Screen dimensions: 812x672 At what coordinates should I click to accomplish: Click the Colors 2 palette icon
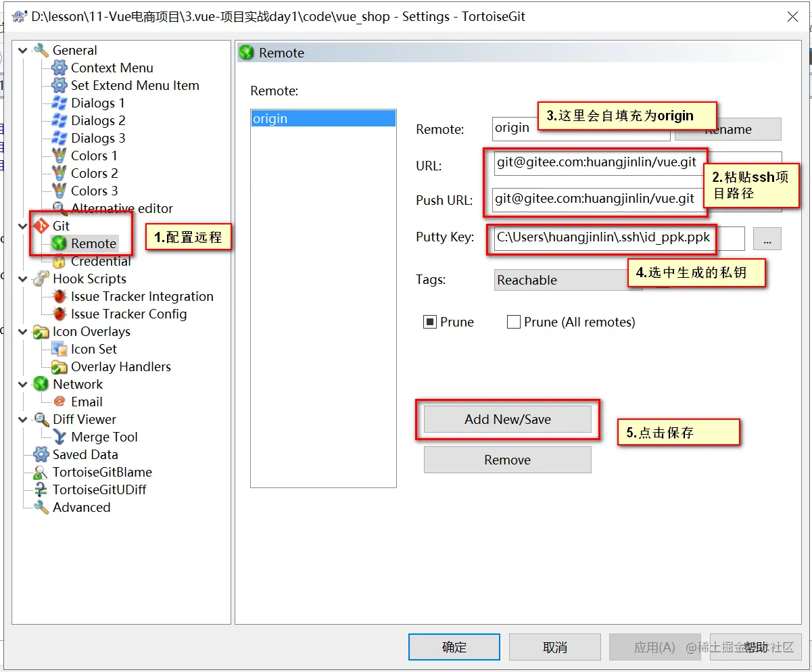pos(59,173)
